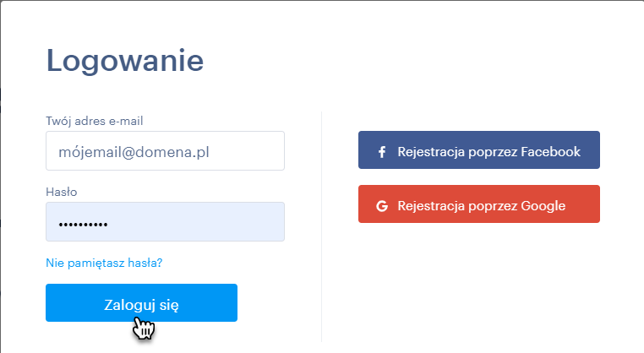Open the Nie pamiętasz hasła? link
644x353 pixels.
104,263
